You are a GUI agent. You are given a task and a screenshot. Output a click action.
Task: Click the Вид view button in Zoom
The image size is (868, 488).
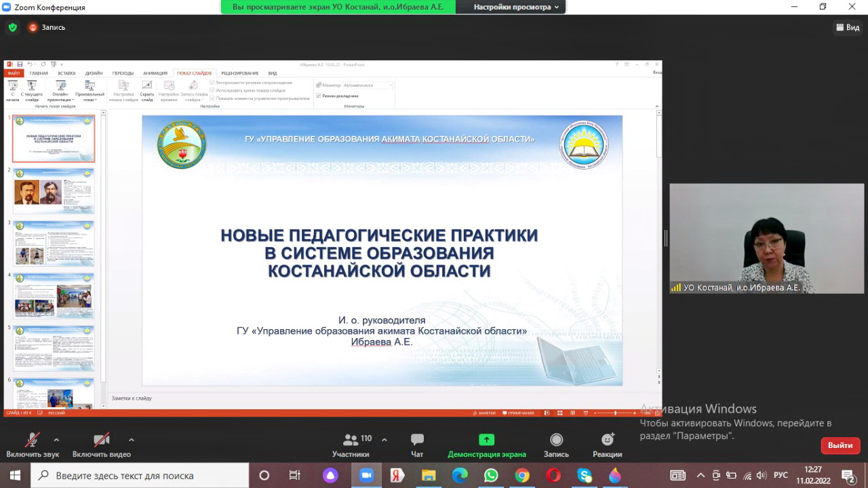pyautogui.click(x=848, y=27)
